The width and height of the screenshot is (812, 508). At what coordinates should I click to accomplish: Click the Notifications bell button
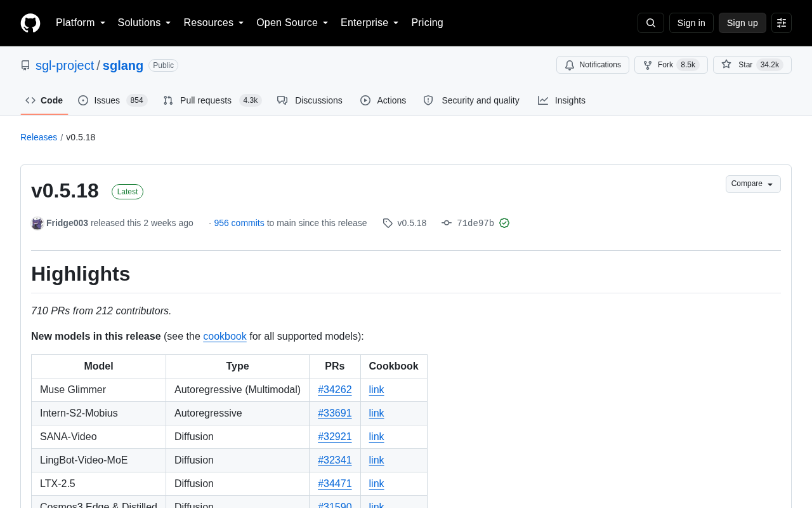point(593,65)
